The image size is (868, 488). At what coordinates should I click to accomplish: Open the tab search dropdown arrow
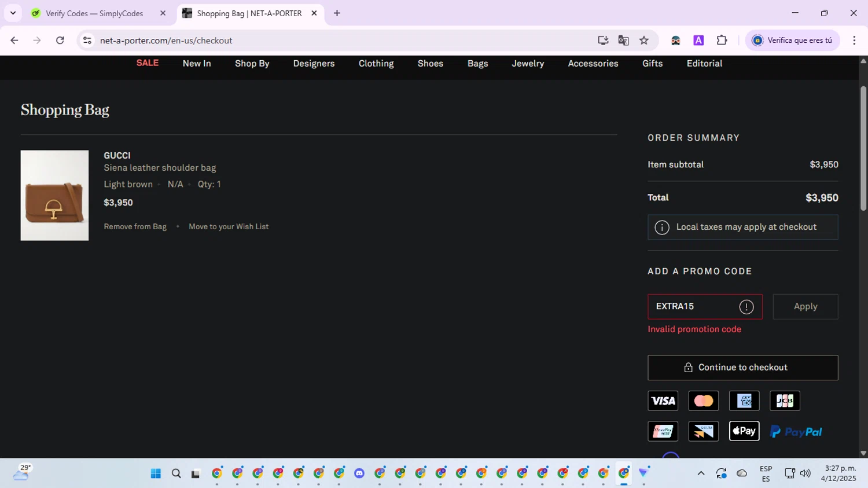click(13, 13)
